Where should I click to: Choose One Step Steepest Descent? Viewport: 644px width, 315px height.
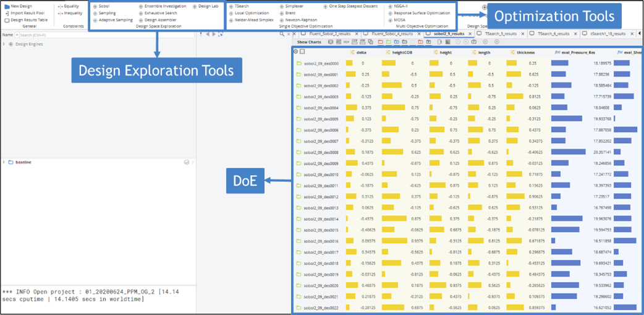[x=351, y=7]
